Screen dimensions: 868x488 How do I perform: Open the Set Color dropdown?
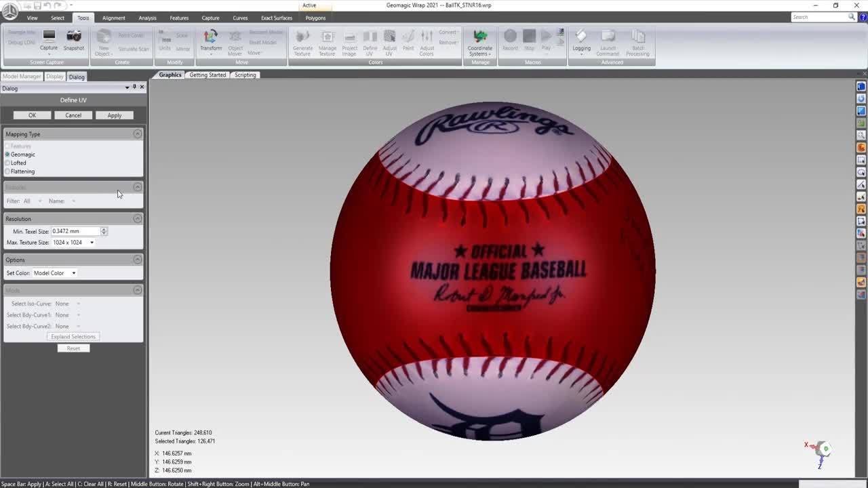pyautogui.click(x=55, y=273)
